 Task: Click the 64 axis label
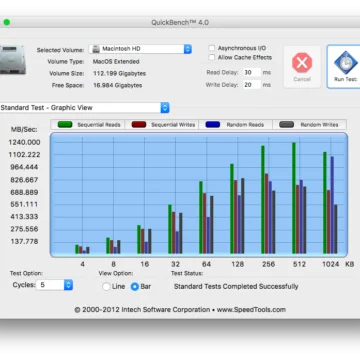coord(206,264)
